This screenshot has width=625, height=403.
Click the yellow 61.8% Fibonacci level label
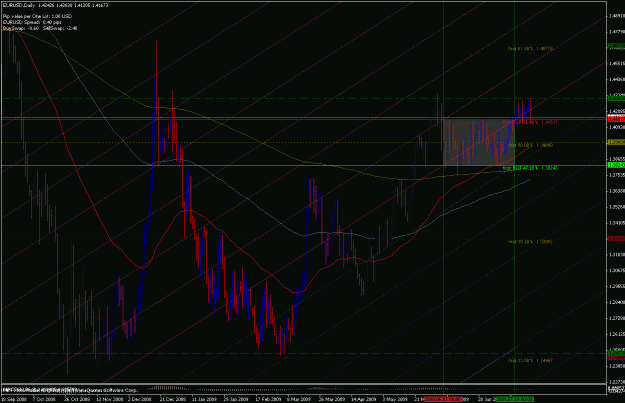[531, 49]
